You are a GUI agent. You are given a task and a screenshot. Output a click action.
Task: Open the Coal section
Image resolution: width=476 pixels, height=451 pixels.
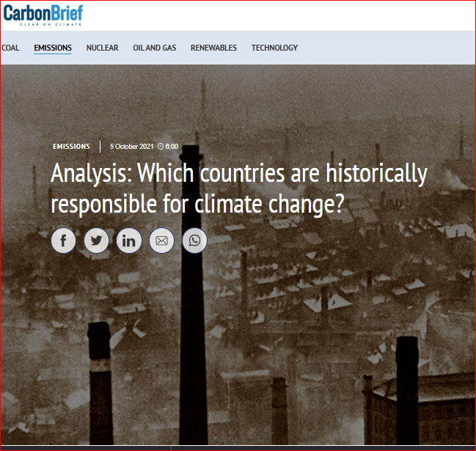point(10,48)
